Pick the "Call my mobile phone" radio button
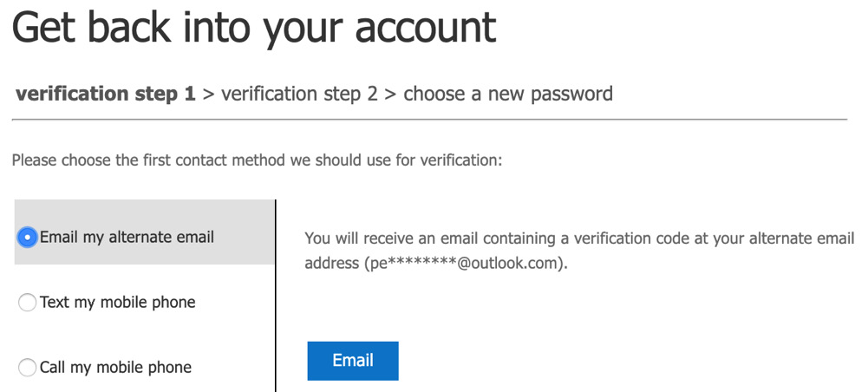 click(28, 367)
